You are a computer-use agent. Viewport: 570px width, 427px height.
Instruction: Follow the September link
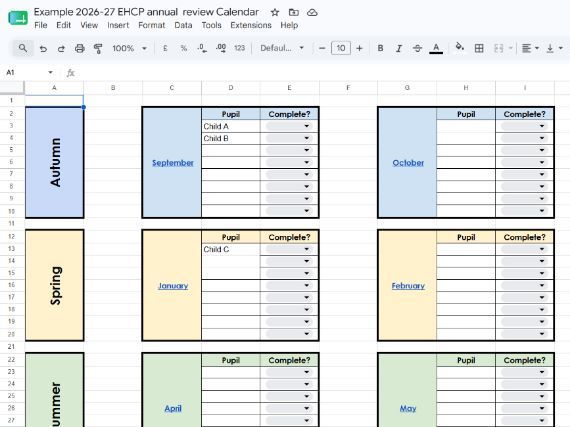point(173,163)
